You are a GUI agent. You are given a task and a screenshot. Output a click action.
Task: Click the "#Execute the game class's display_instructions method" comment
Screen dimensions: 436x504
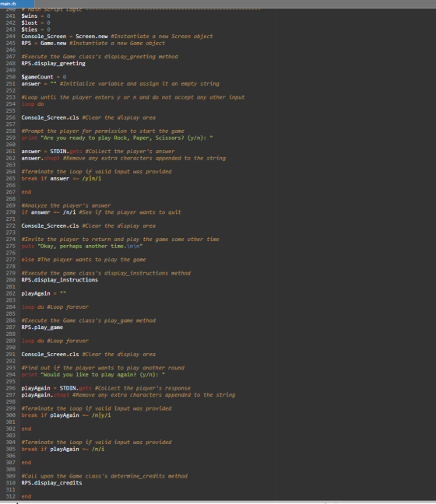(106, 273)
